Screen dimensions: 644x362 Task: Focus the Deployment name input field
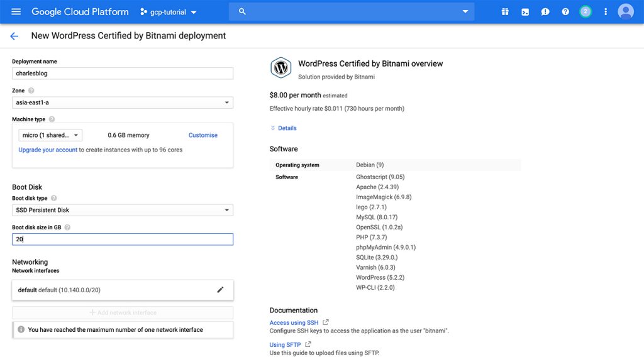coord(123,74)
